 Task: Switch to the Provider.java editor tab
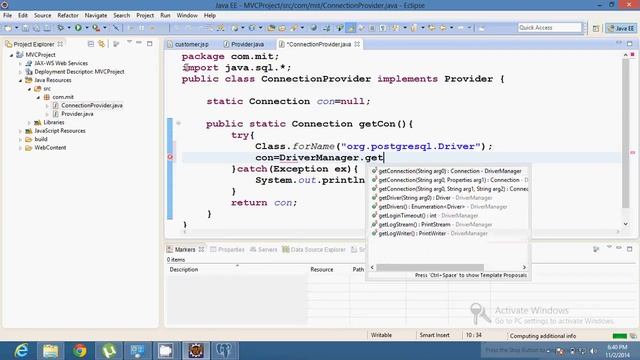pyautogui.click(x=244, y=44)
